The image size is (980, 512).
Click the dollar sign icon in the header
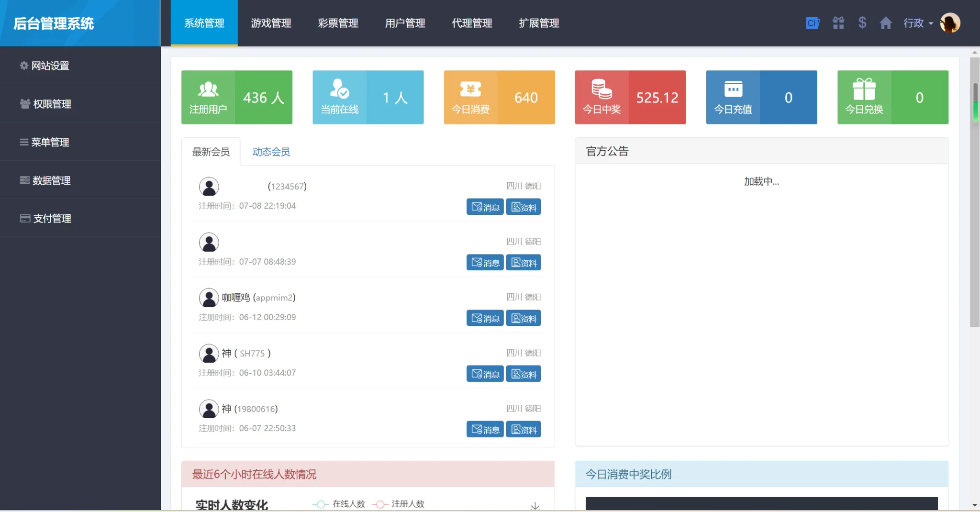pyautogui.click(x=862, y=22)
